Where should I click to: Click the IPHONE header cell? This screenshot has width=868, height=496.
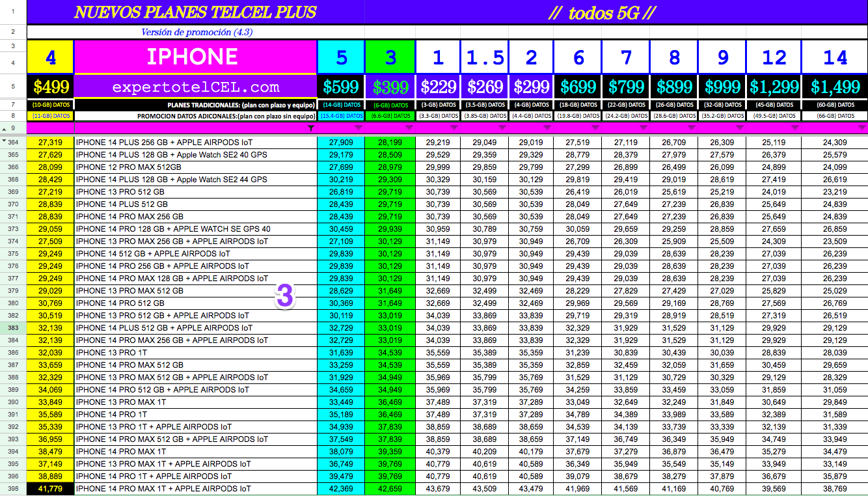pos(196,57)
